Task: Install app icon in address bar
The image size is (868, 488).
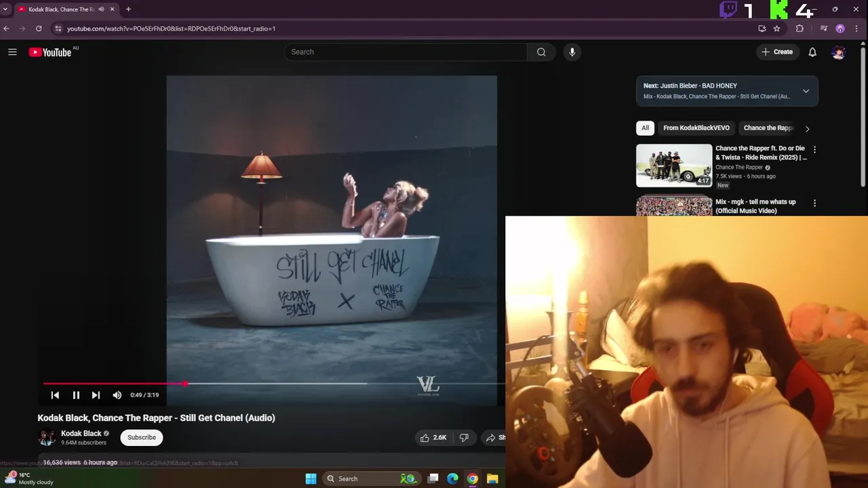Action: point(762,28)
